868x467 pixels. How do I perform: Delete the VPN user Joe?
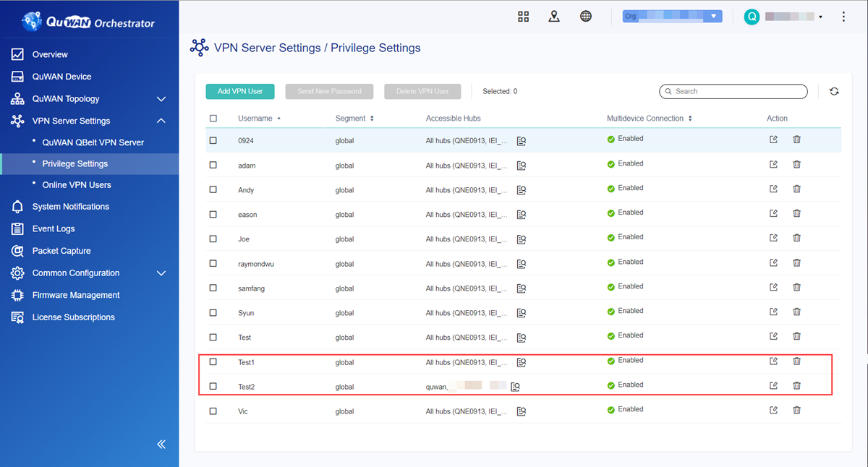click(796, 238)
